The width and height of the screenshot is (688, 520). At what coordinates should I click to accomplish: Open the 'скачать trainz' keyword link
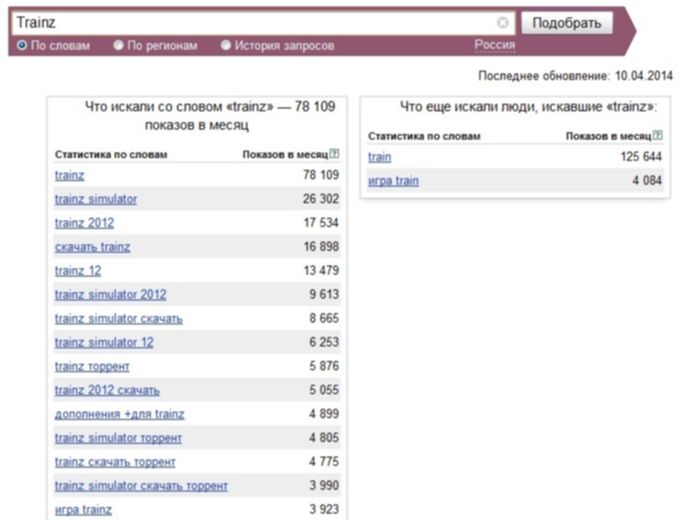tap(93, 247)
